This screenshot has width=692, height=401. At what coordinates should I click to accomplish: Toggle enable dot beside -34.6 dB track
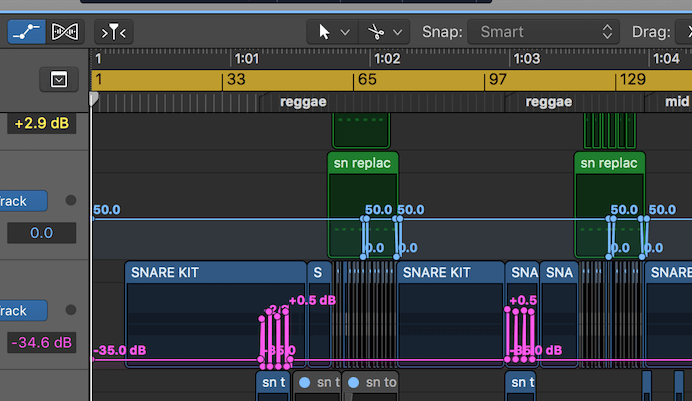coord(71,310)
